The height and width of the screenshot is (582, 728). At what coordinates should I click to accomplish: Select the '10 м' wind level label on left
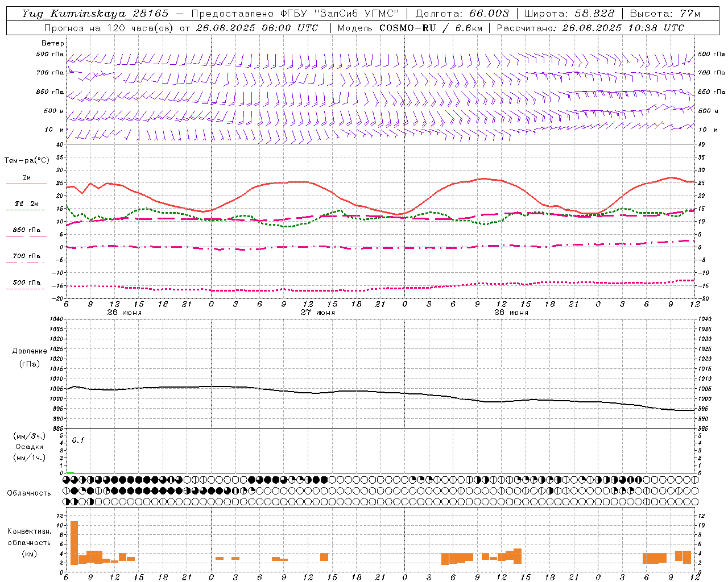click(55, 130)
